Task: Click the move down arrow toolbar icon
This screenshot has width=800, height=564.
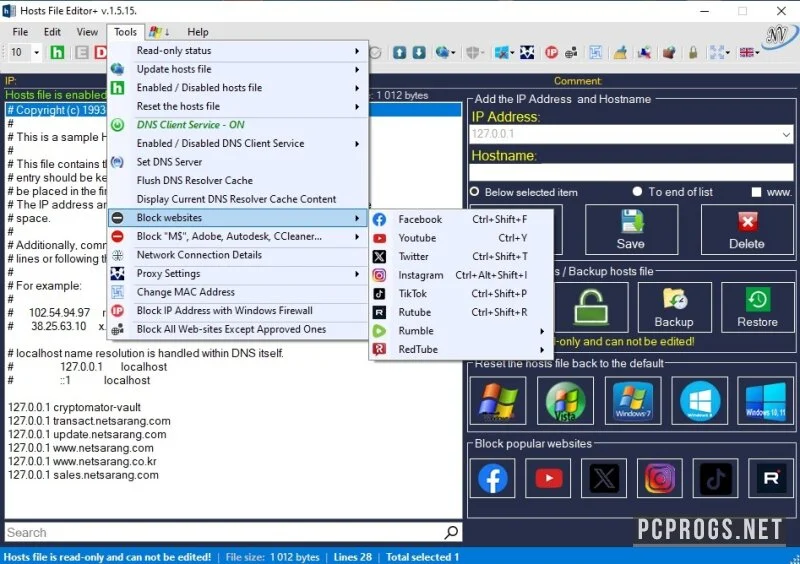Action: pyautogui.click(x=419, y=52)
